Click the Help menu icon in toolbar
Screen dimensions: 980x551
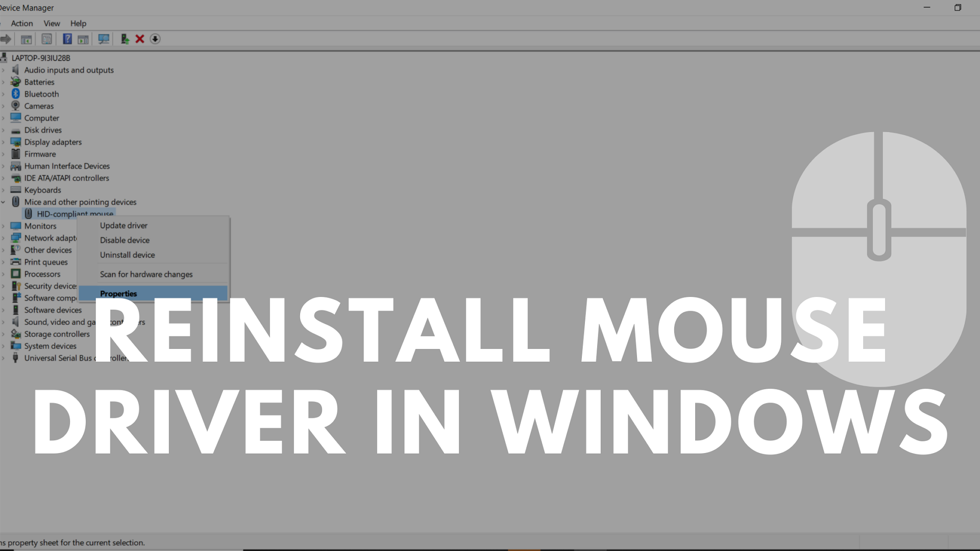(x=67, y=38)
